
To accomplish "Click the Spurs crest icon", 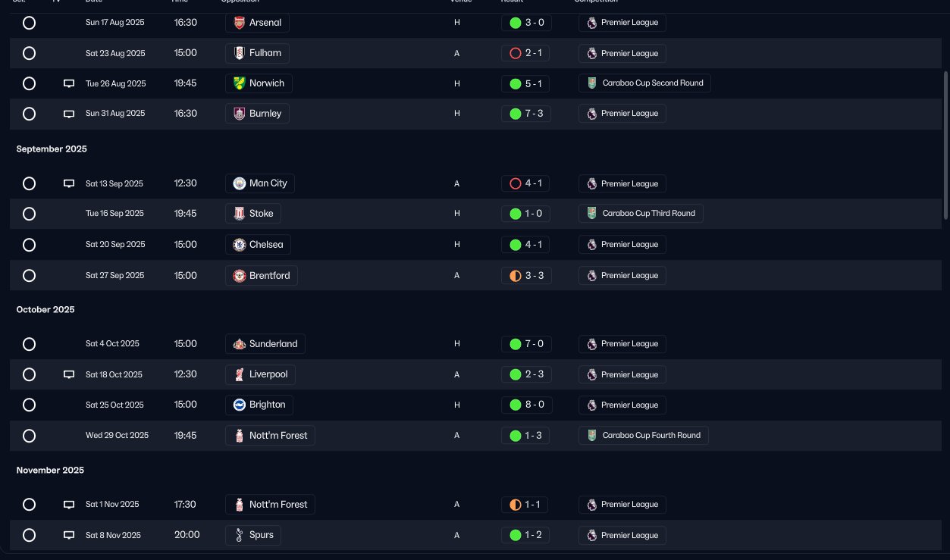I will click(239, 535).
